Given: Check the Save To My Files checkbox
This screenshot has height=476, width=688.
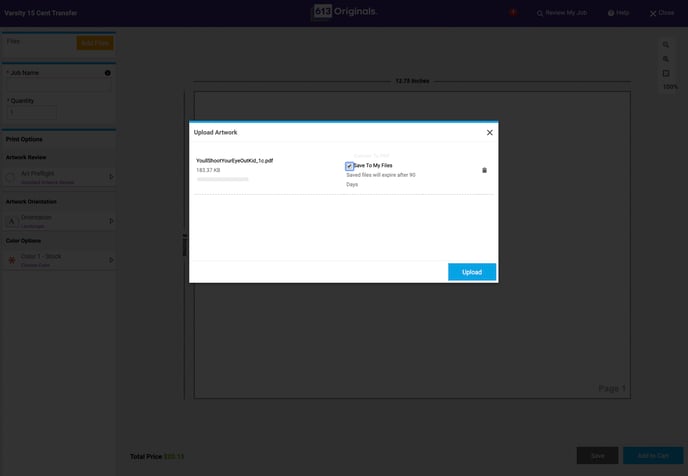Looking at the screenshot, I should [349, 166].
